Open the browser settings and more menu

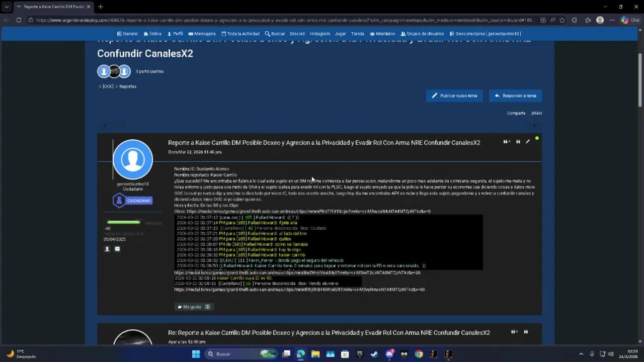[612, 20]
